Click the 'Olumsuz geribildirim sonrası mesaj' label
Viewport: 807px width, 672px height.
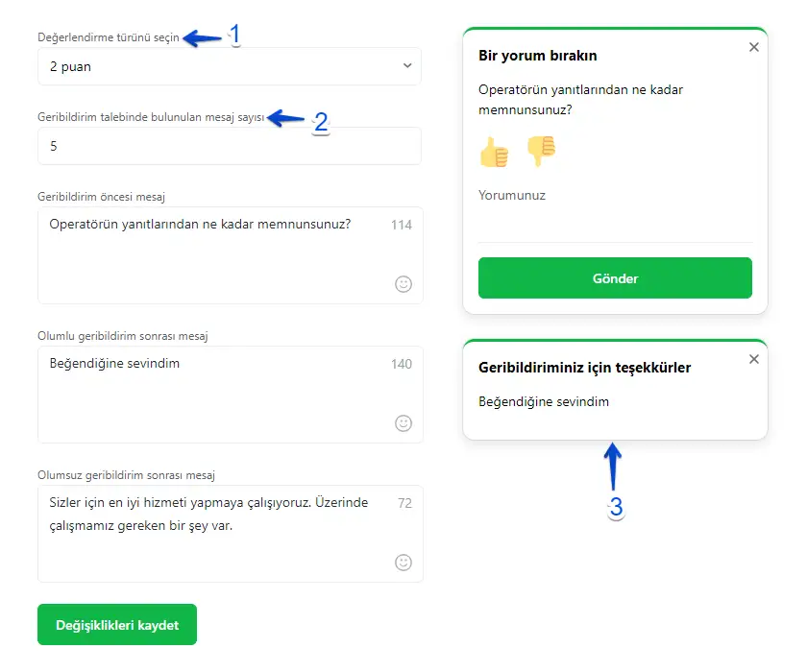click(126, 475)
